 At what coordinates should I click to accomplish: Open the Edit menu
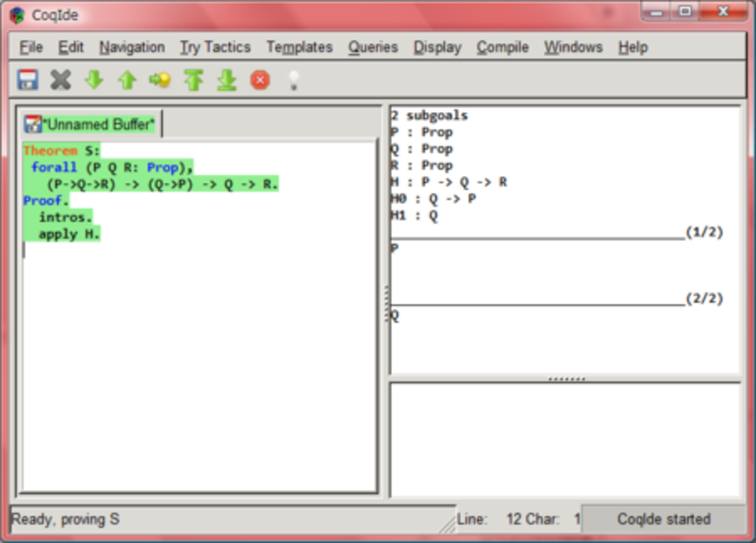(x=71, y=47)
